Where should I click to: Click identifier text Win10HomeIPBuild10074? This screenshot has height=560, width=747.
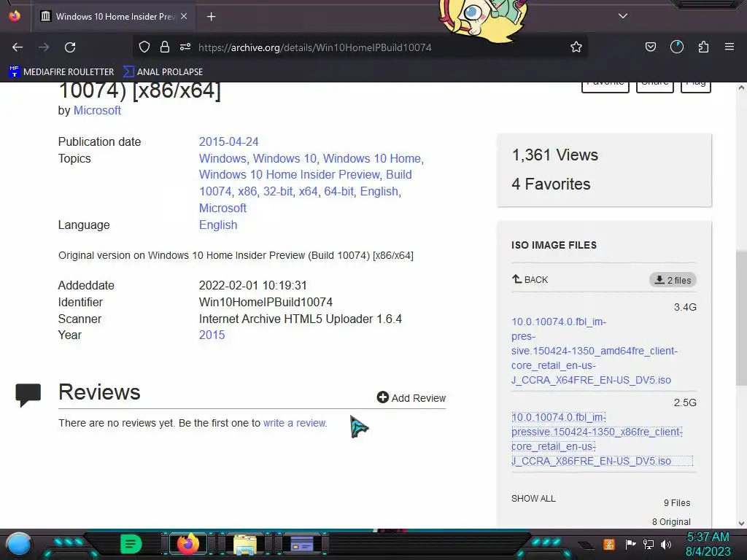click(x=266, y=302)
